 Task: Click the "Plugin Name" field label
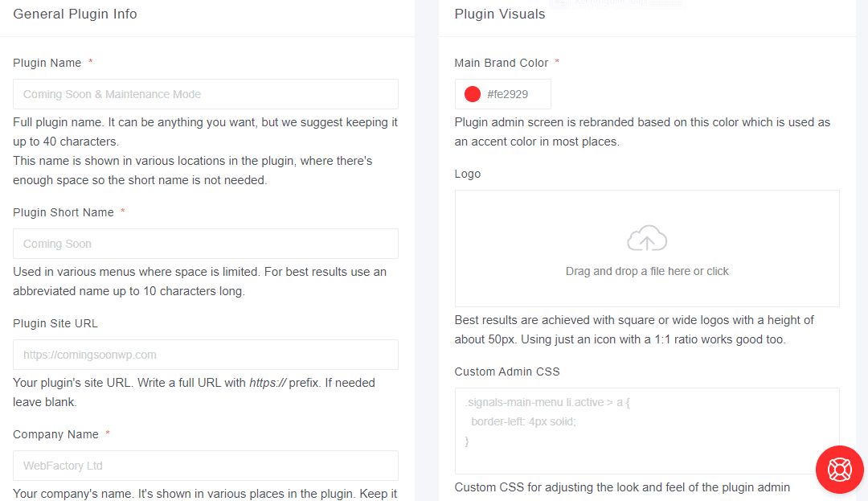(47, 63)
